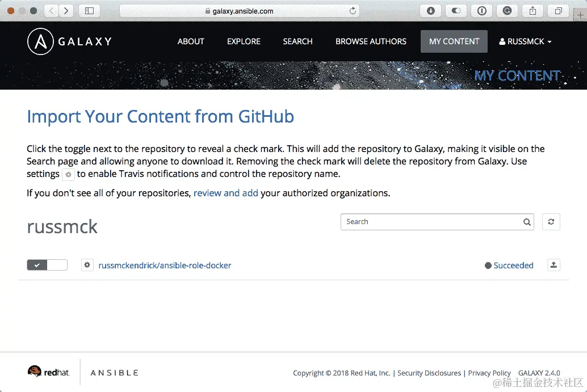587x392 pixels.
Task: Click the ANSIBLE footer logo
Action: pyautogui.click(x=114, y=373)
